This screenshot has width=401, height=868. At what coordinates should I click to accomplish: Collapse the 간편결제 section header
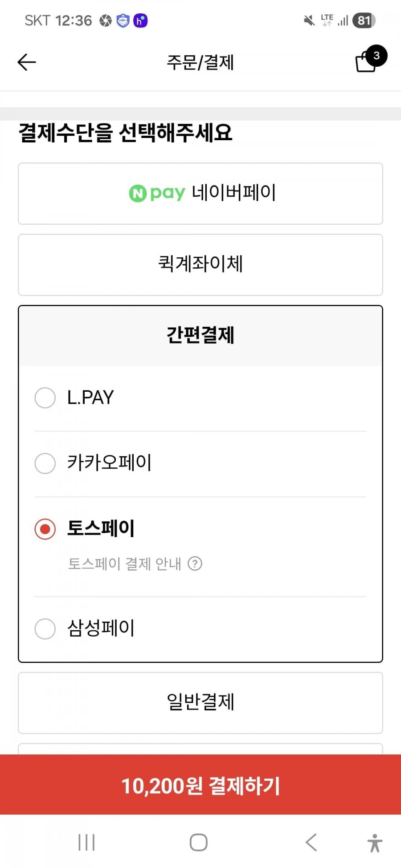click(200, 336)
